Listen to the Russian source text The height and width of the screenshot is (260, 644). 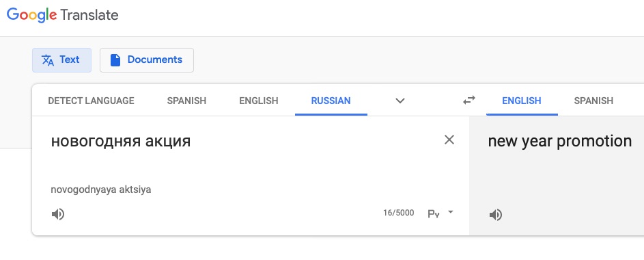[58, 214]
